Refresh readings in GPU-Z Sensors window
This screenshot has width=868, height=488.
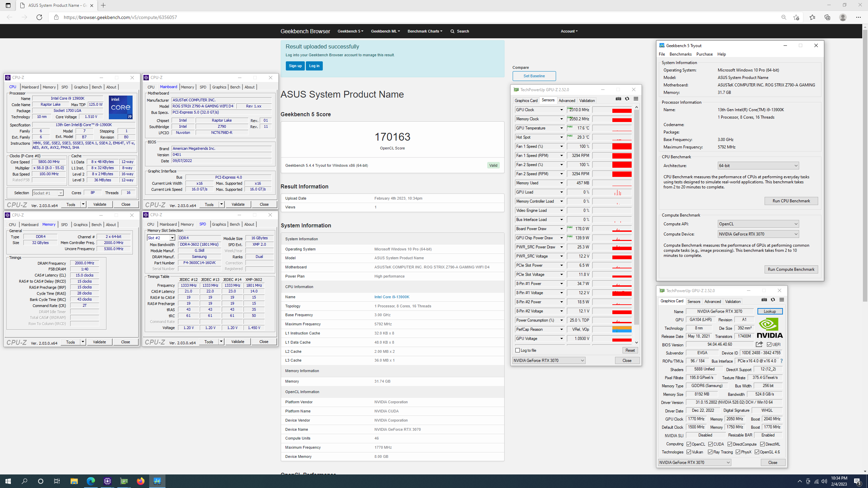(x=627, y=99)
